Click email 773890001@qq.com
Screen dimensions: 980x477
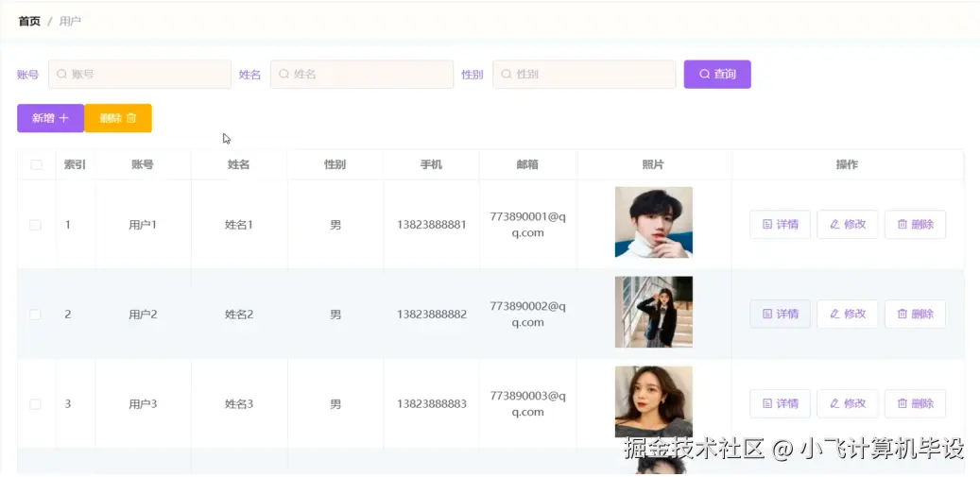coord(528,225)
